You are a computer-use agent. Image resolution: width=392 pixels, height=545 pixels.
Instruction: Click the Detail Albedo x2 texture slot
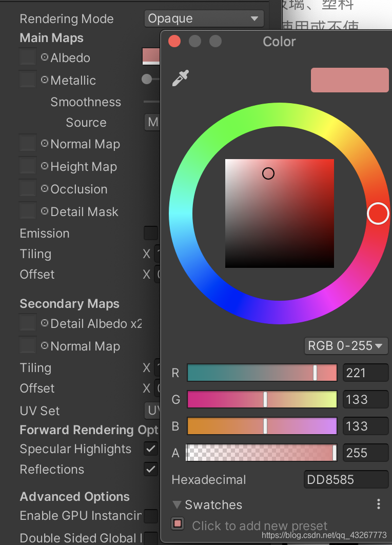[x=28, y=323]
